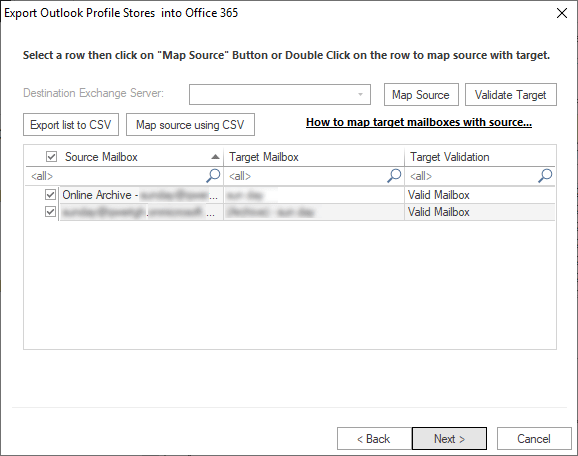Screen dimensions: 578x456
Task: Click the Validate Target button
Action: coord(511,95)
